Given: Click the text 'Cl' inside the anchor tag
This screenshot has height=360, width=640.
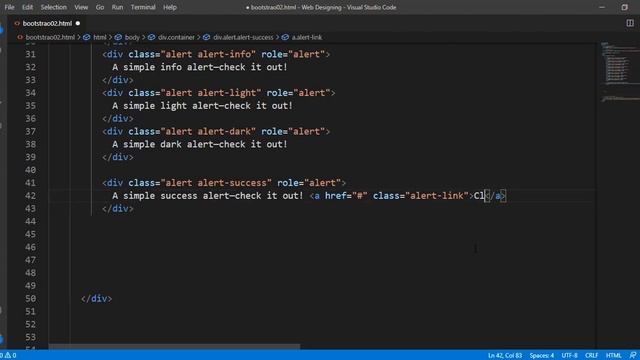Looking at the screenshot, I should pos(479,196).
